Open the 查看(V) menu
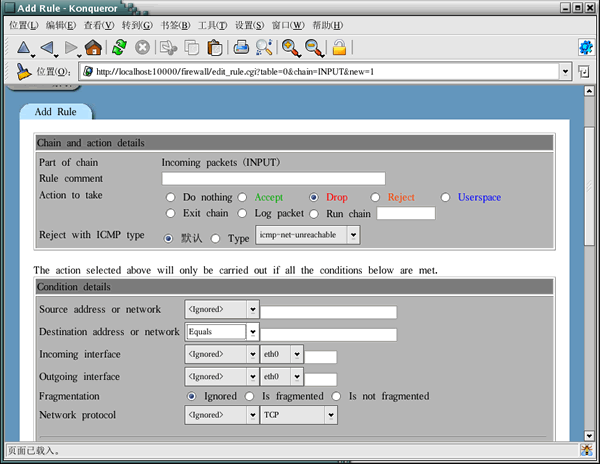600x464 pixels. (x=99, y=25)
